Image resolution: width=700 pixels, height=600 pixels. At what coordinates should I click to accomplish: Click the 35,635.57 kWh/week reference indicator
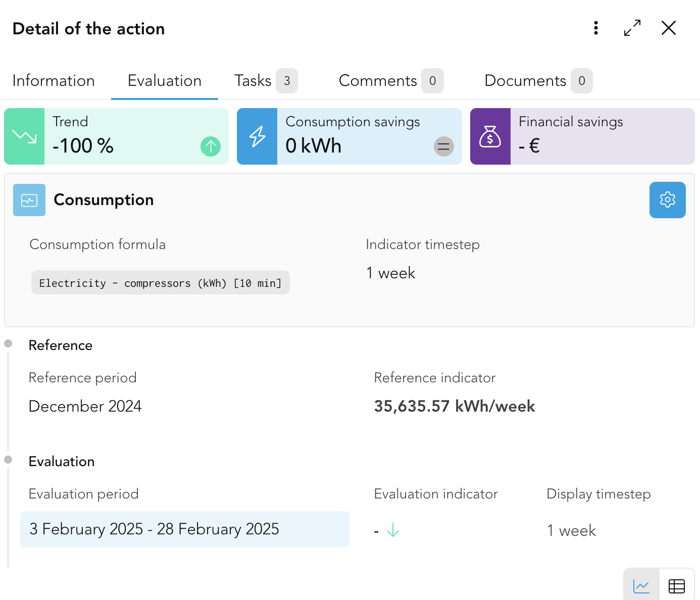pyautogui.click(x=455, y=407)
